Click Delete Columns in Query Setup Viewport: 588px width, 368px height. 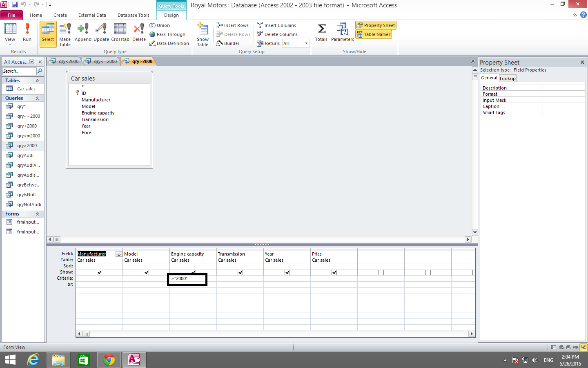tap(277, 34)
